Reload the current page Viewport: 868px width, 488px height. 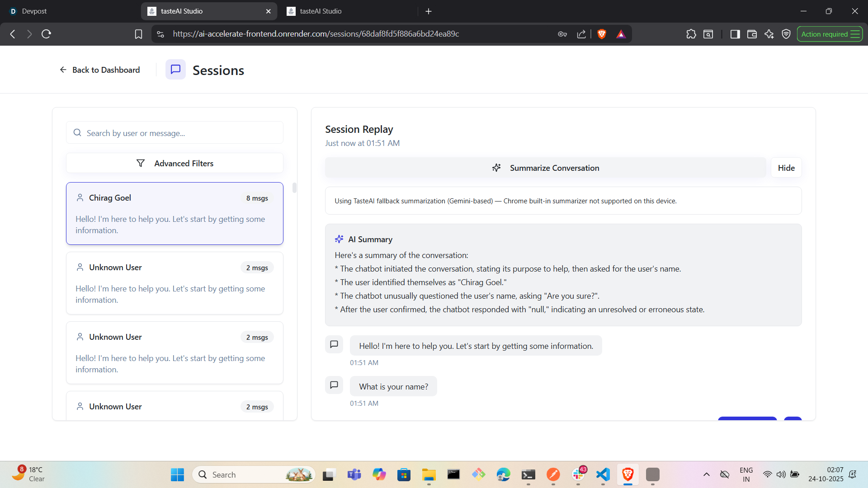tap(46, 34)
